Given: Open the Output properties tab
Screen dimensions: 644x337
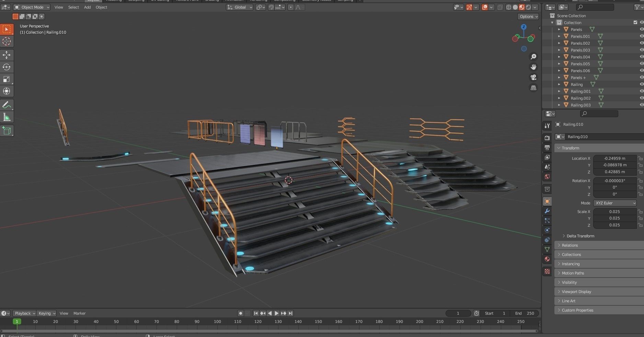Looking at the screenshot, I should 547,147.
